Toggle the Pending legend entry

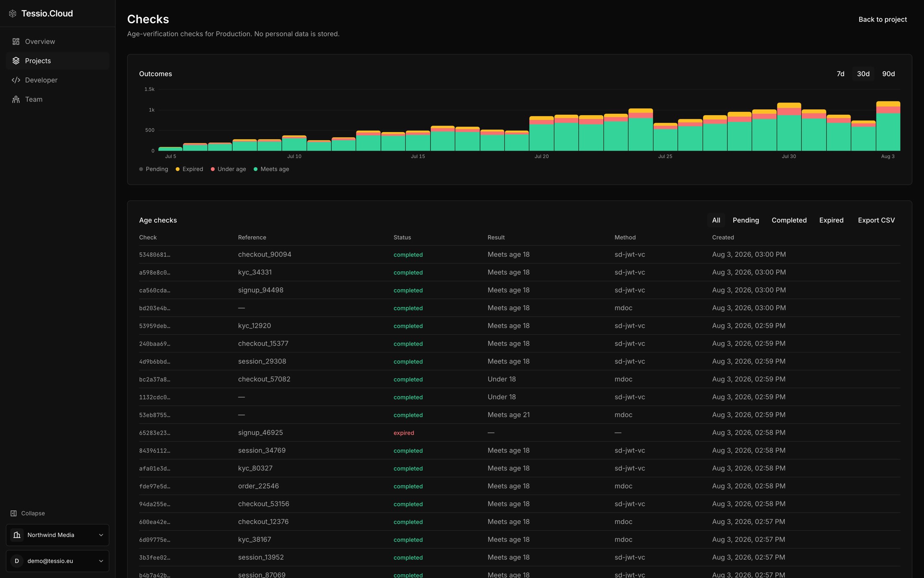pos(154,169)
